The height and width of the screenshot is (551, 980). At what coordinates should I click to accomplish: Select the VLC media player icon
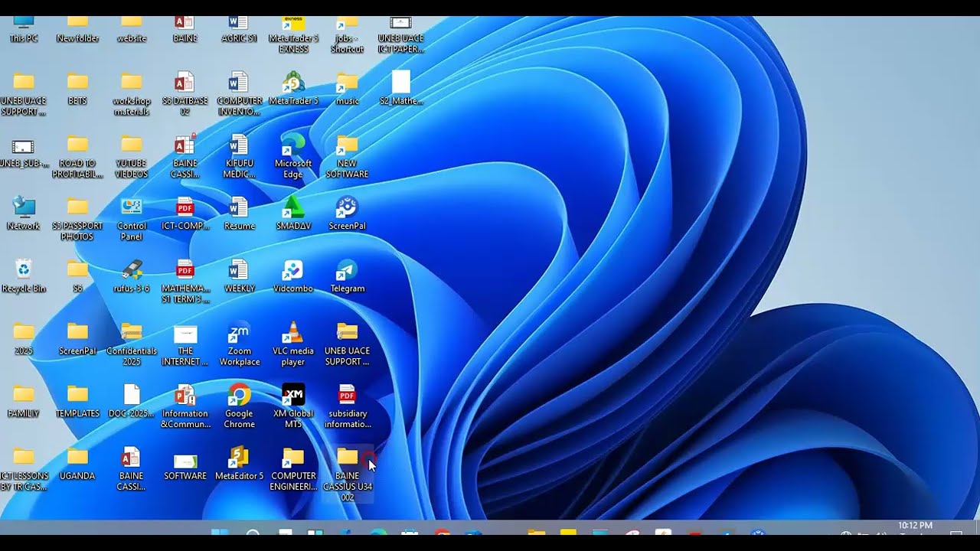tap(293, 345)
